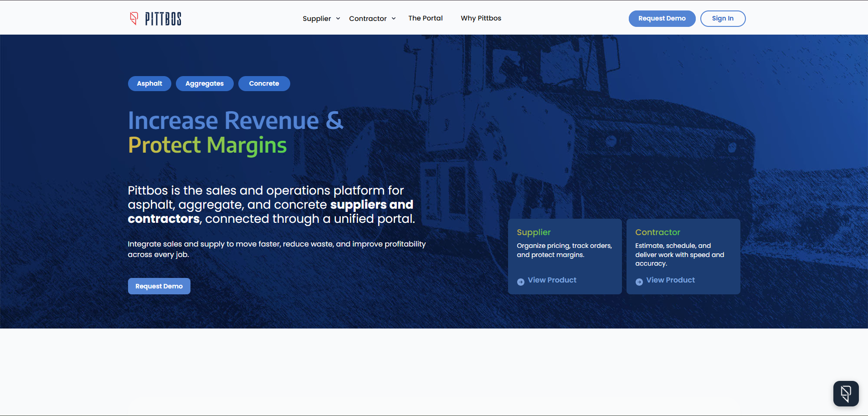The image size is (868, 416).
Task: Expand the Supplier menu chevron
Action: [x=338, y=19]
